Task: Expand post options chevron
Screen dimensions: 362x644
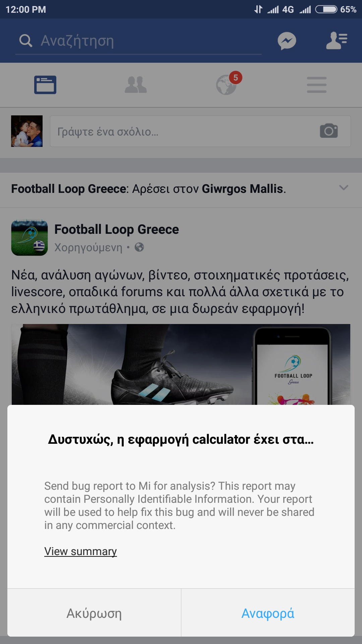Action: click(344, 187)
